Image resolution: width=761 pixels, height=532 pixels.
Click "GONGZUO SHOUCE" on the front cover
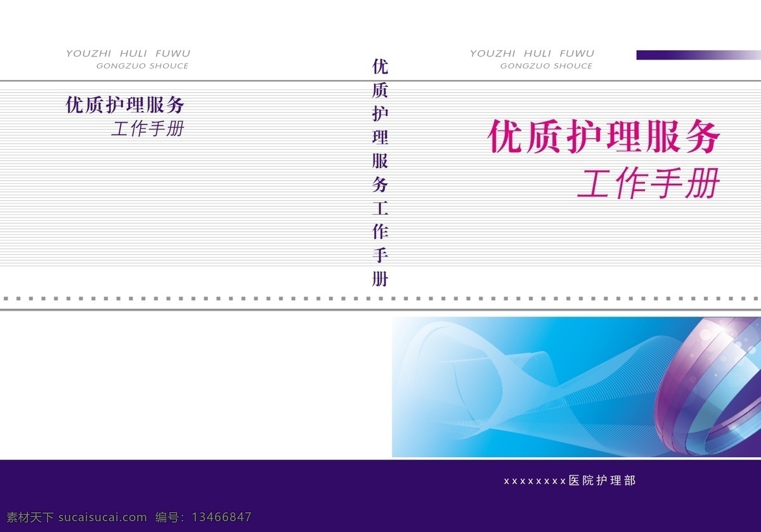pos(546,66)
